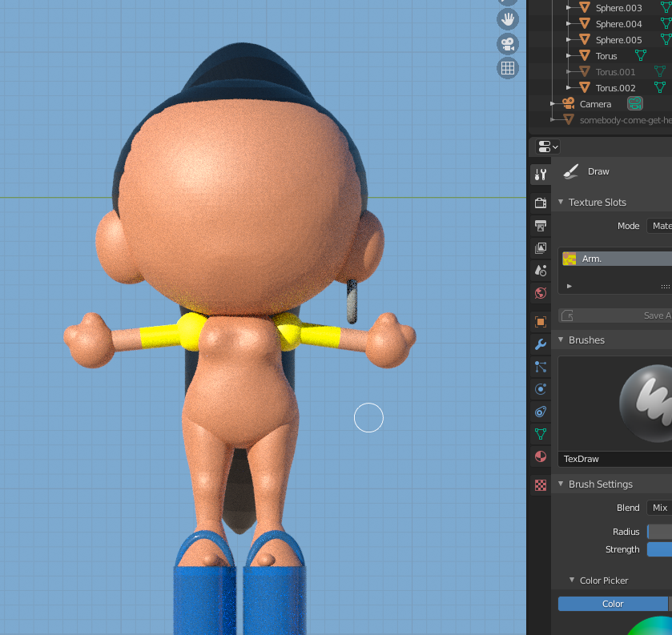Open the texture slot Mode dropdown
This screenshot has width=672, height=635.
tap(659, 226)
